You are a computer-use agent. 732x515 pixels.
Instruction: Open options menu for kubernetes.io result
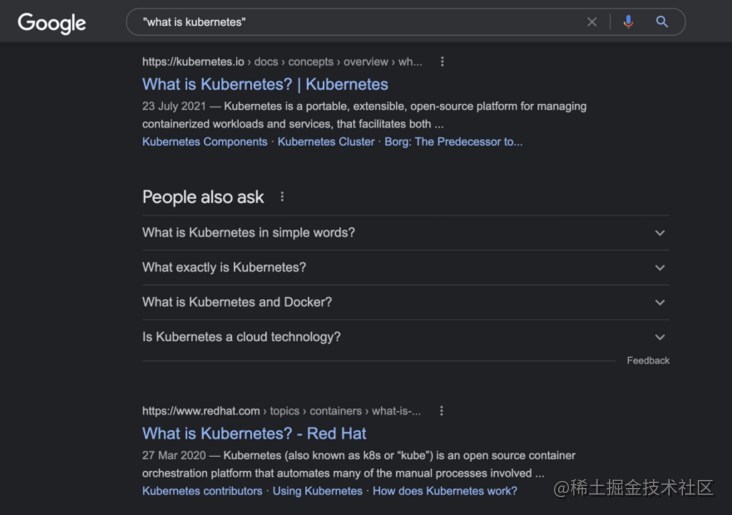point(442,62)
